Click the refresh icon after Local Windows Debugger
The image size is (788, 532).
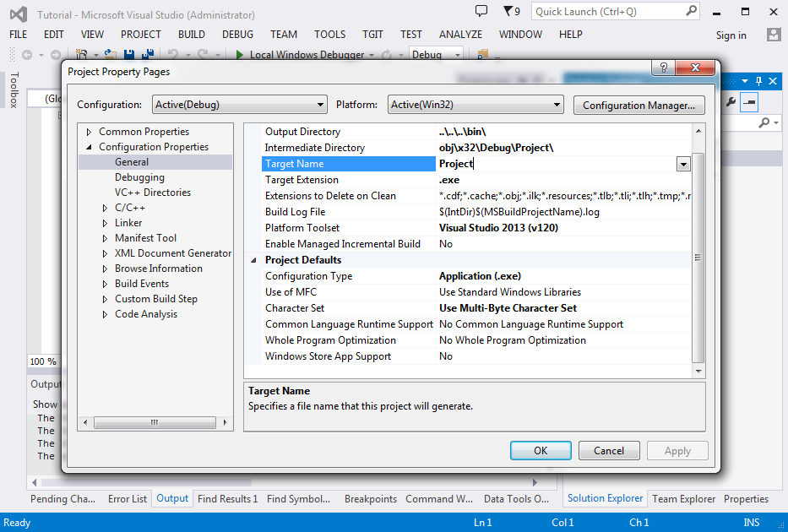[387, 55]
